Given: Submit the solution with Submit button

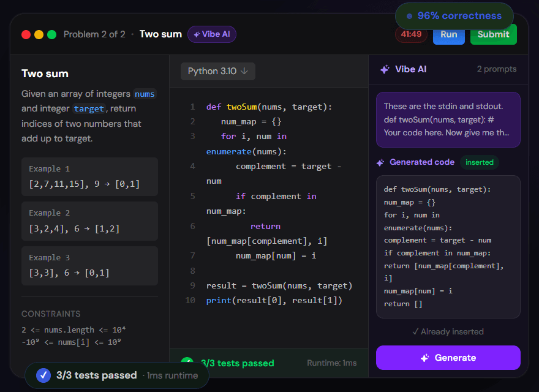Looking at the screenshot, I should (x=493, y=34).
